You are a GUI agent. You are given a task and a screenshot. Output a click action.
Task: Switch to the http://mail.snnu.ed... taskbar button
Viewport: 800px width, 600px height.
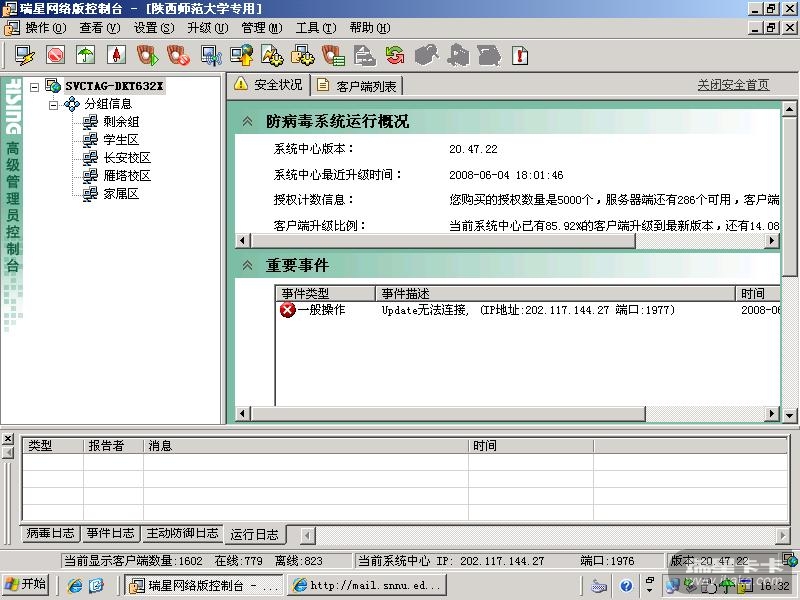(x=367, y=585)
